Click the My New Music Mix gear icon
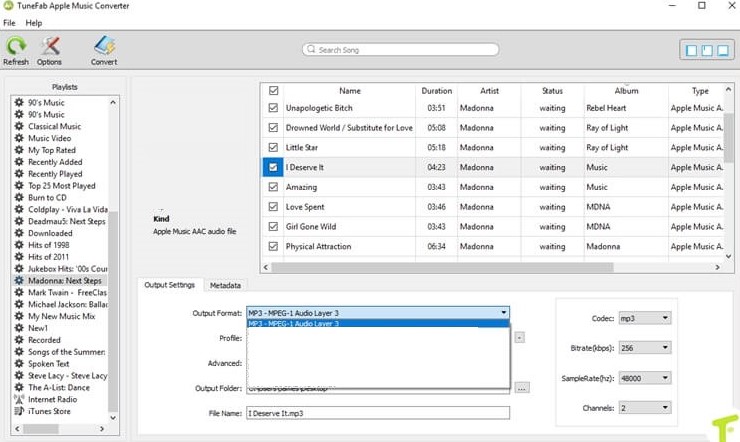The width and height of the screenshot is (740, 442). 19,316
